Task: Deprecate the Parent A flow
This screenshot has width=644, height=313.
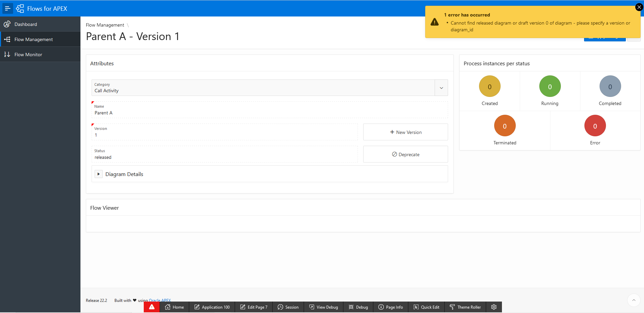Action: 405,154
